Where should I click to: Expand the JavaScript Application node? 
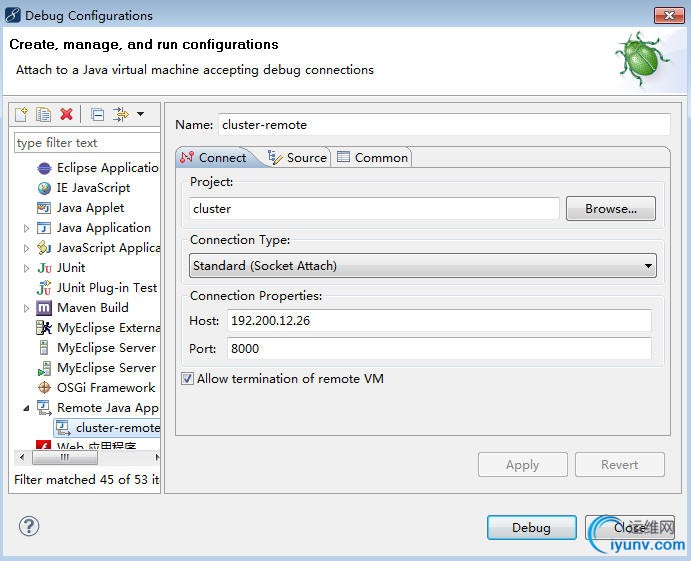26,249
